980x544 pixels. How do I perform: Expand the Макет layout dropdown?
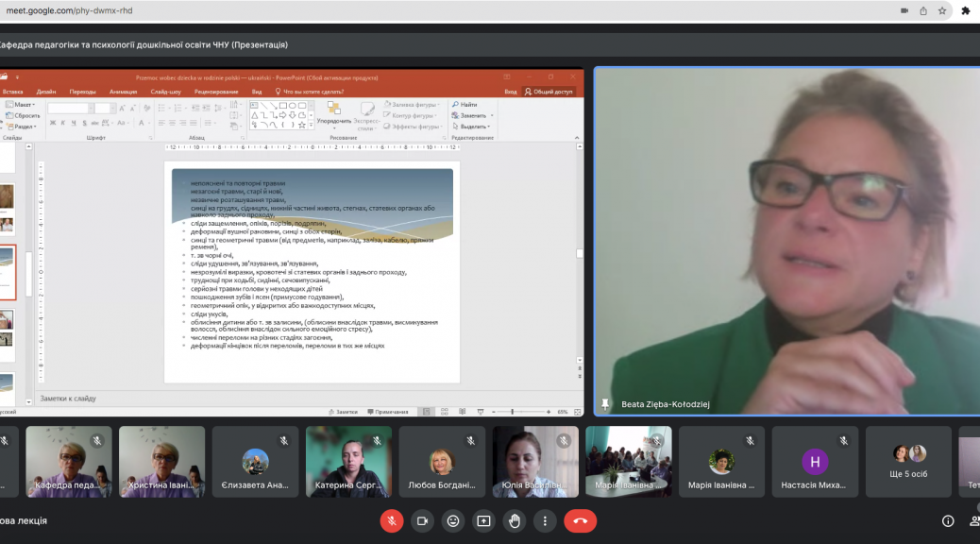pos(21,105)
